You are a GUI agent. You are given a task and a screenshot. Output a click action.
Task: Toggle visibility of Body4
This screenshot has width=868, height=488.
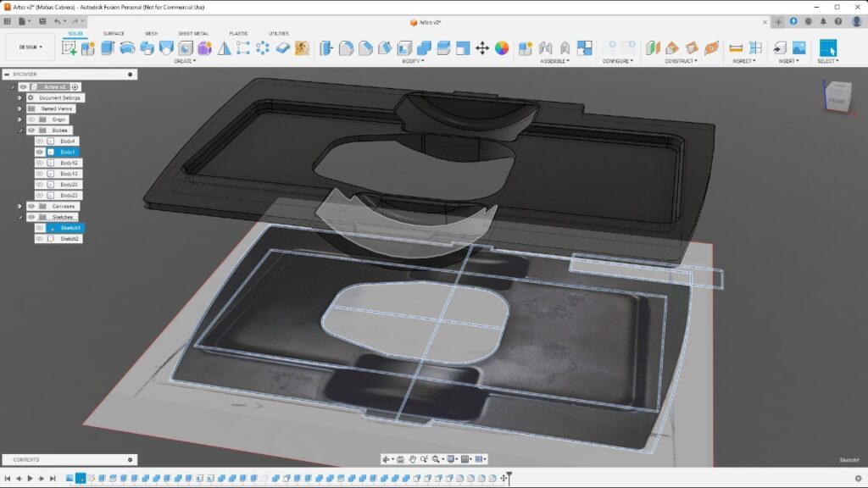click(x=39, y=141)
